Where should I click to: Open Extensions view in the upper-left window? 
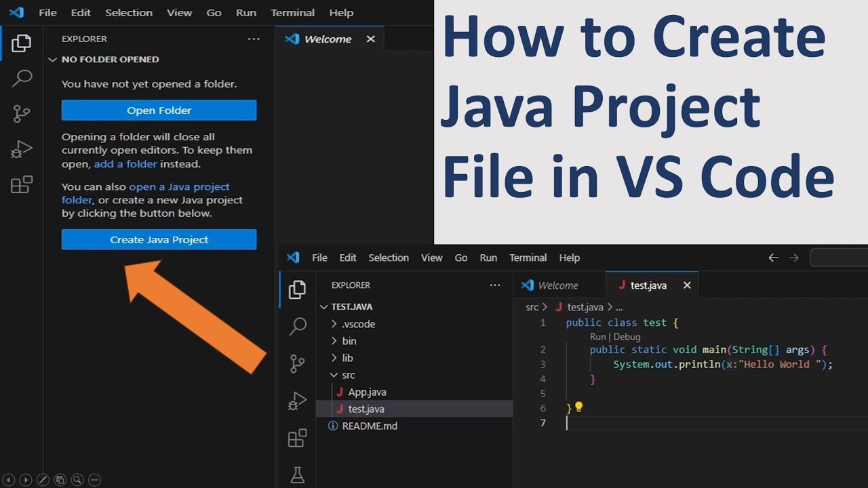point(22,184)
